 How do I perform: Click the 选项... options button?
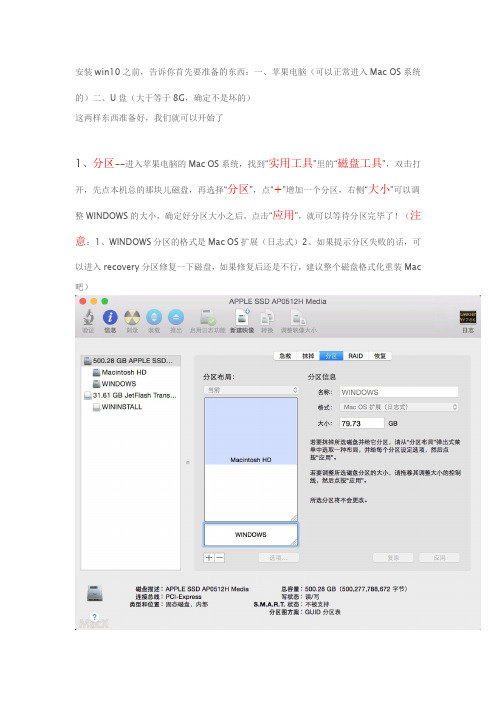pos(278,557)
